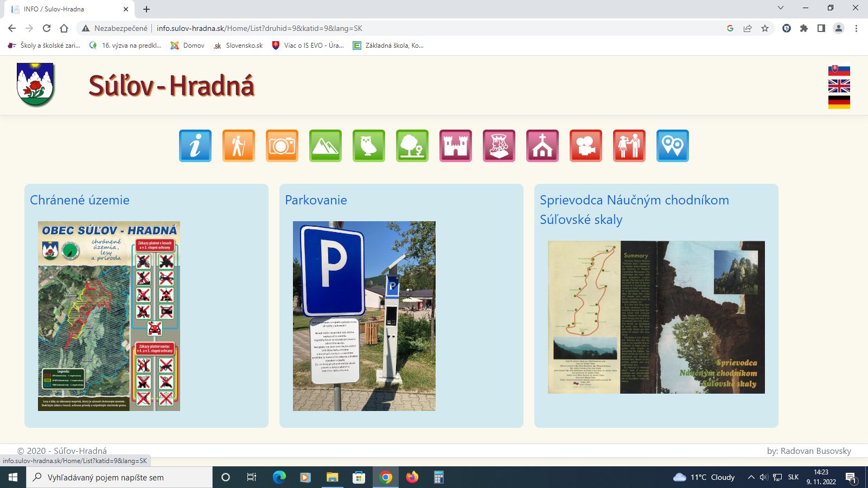Viewport: 868px width, 488px height.
Task: Share this page via share icon
Action: [x=748, y=28]
